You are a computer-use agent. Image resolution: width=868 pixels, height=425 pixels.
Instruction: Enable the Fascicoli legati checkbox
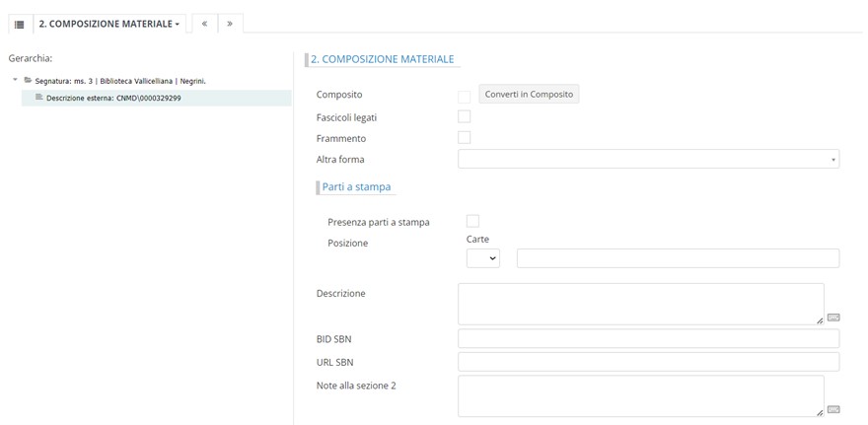coord(465,117)
